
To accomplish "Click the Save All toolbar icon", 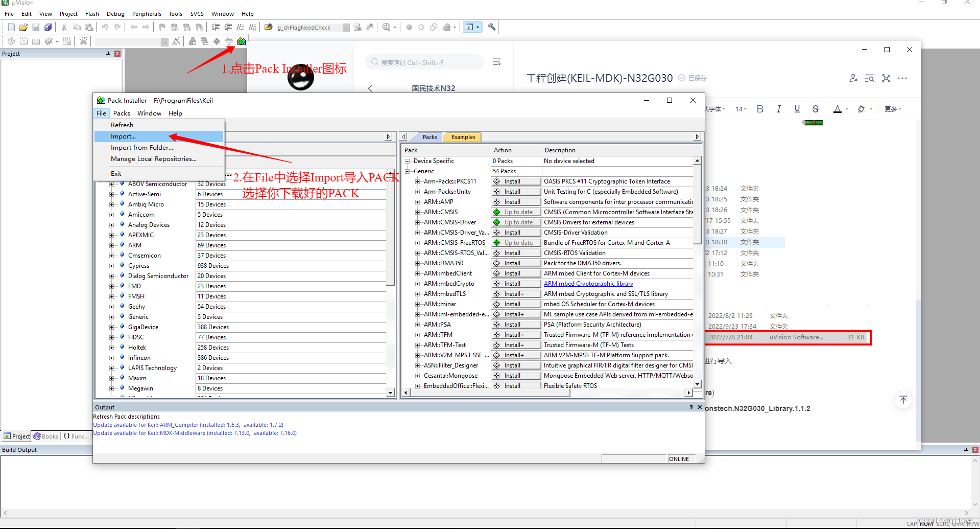I will pos(48,27).
